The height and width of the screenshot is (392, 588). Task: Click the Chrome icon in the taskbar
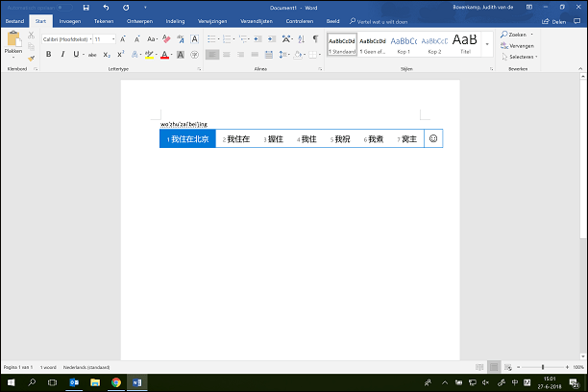point(116,382)
